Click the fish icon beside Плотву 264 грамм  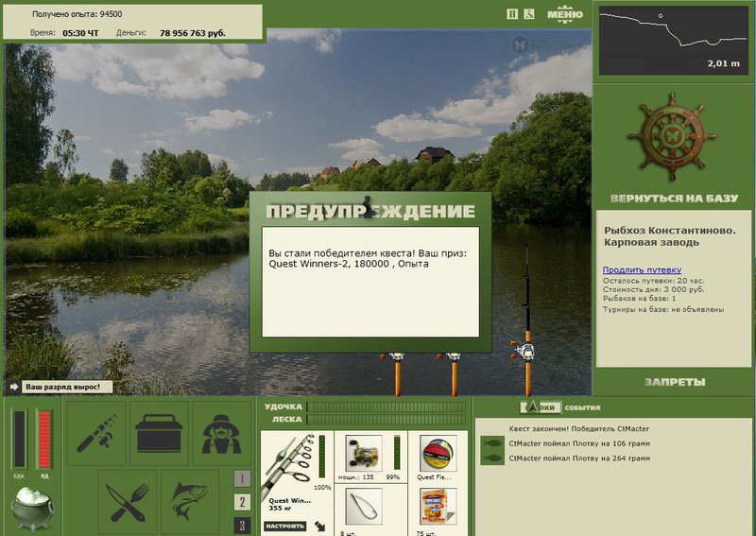click(x=492, y=458)
